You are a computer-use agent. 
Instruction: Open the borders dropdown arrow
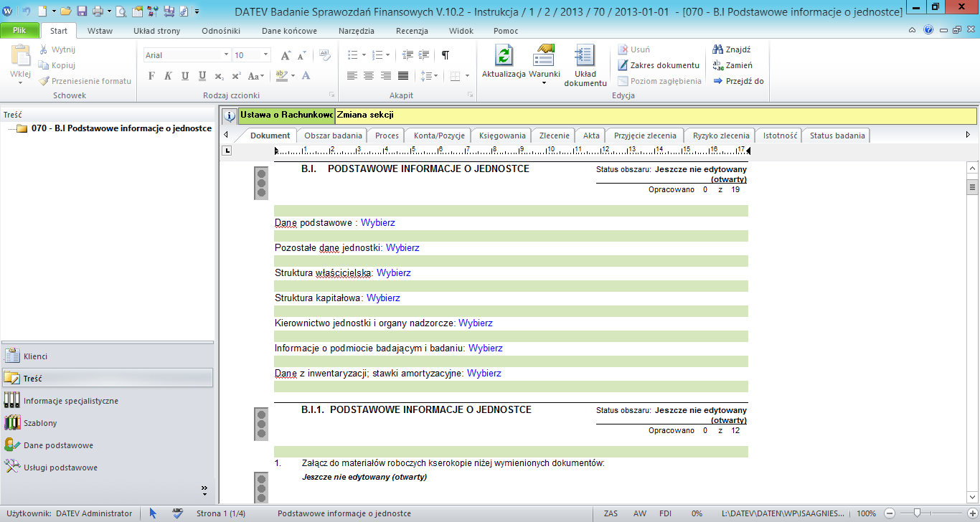[x=467, y=76]
